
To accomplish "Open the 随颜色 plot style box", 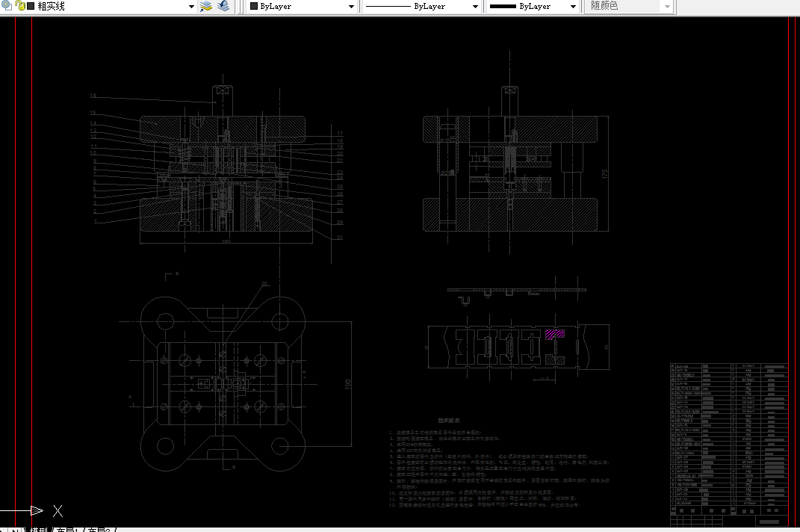I will (x=630, y=6).
